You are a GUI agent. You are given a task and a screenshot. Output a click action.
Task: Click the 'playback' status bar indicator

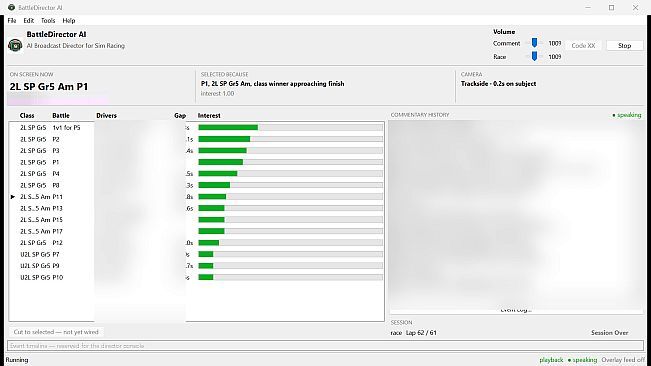[551, 360]
